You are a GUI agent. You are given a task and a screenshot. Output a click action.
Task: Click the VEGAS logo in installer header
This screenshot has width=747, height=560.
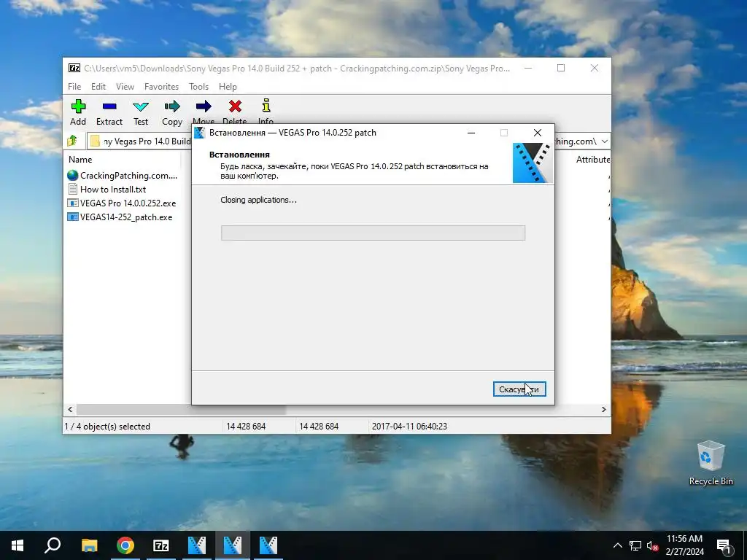tap(533, 163)
